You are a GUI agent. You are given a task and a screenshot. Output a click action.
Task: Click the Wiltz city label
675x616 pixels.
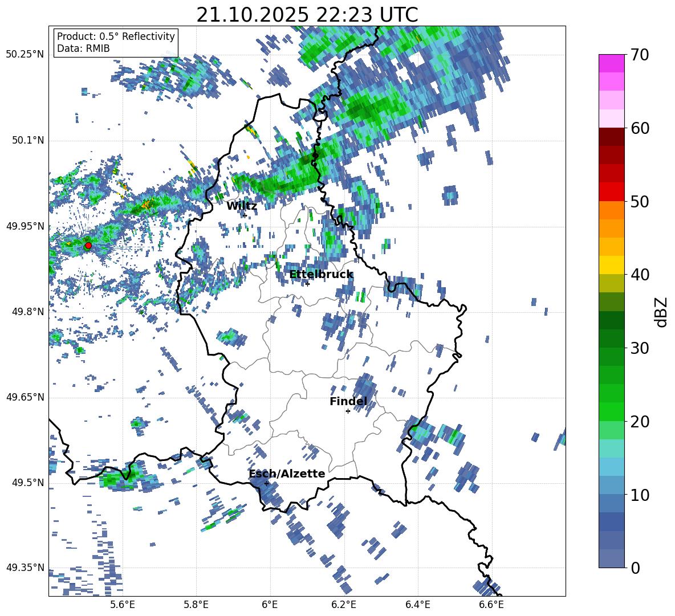(242, 206)
